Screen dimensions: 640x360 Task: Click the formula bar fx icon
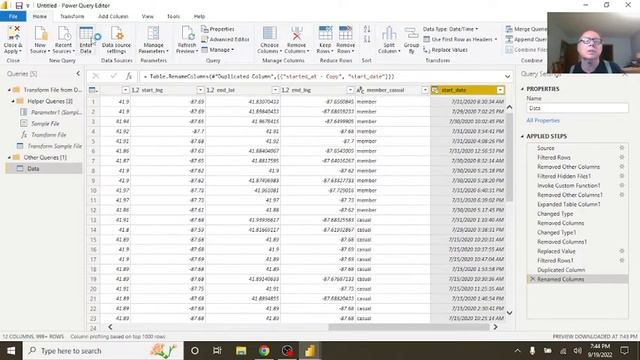pos(129,76)
